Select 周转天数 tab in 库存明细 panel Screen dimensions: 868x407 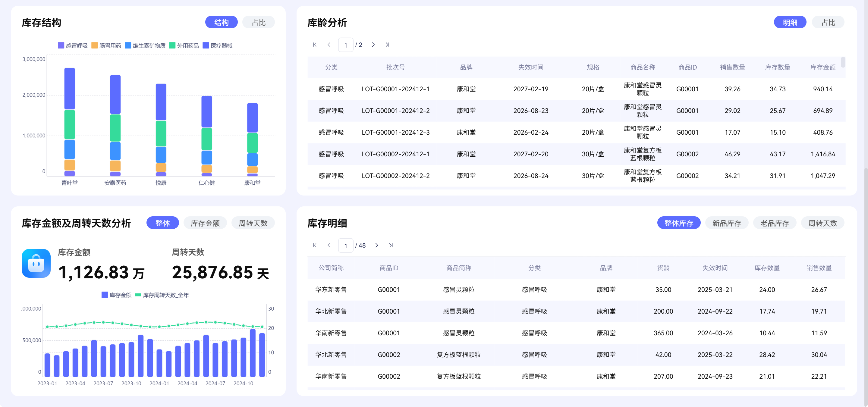pyautogui.click(x=822, y=223)
